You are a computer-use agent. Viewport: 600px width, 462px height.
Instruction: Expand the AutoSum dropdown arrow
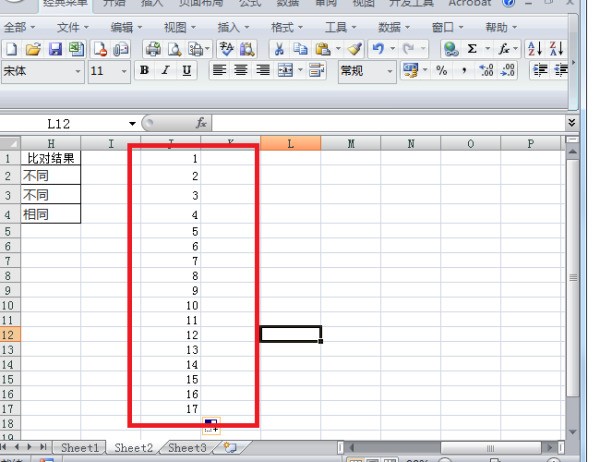pos(487,49)
